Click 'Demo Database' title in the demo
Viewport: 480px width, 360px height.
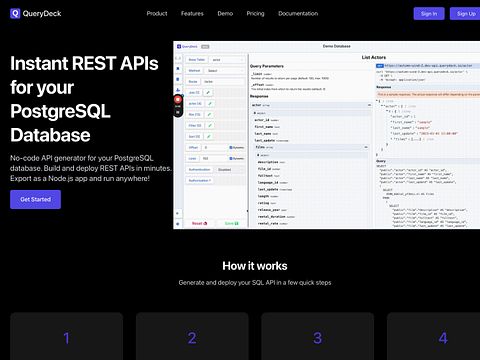tap(337, 46)
